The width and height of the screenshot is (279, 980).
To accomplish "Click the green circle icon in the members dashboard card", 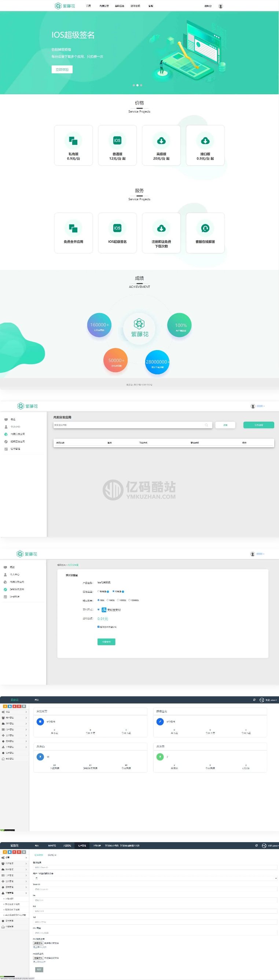I will point(160,757).
